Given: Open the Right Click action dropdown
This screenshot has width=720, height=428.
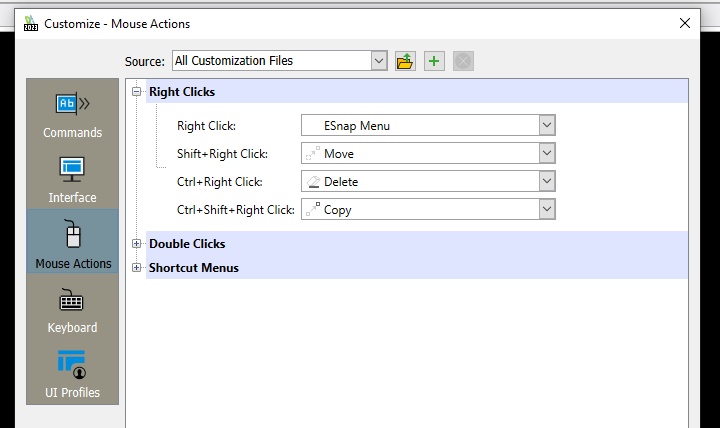Looking at the screenshot, I should (x=546, y=126).
